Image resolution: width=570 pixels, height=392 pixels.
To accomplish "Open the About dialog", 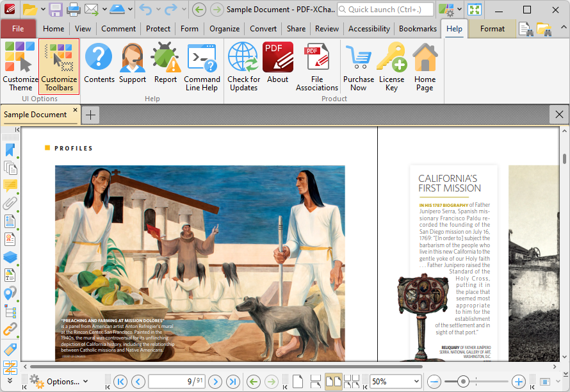I will click(x=278, y=63).
